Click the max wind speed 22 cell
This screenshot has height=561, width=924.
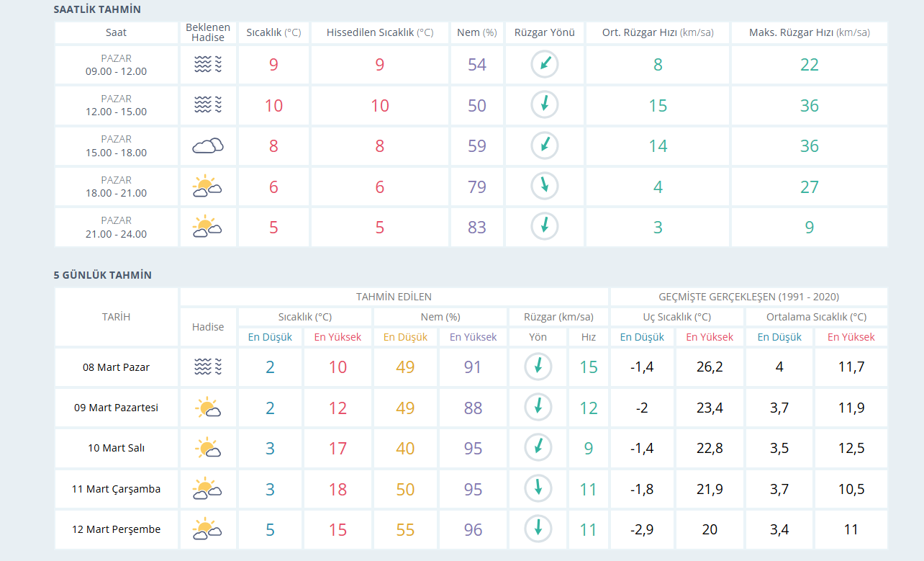coord(810,65)
